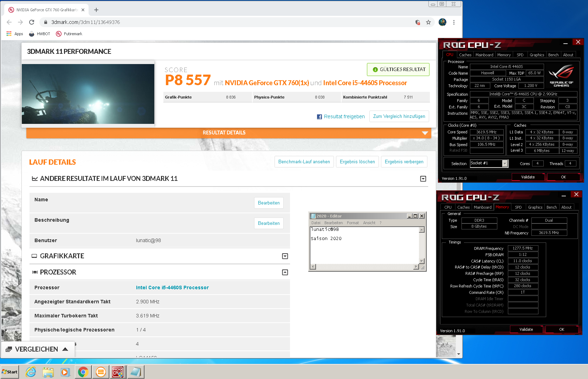The width and height of the screenshot is (588, 379).
Task: Click OK in the lower CPU-Z window
Action: (561, 329)
